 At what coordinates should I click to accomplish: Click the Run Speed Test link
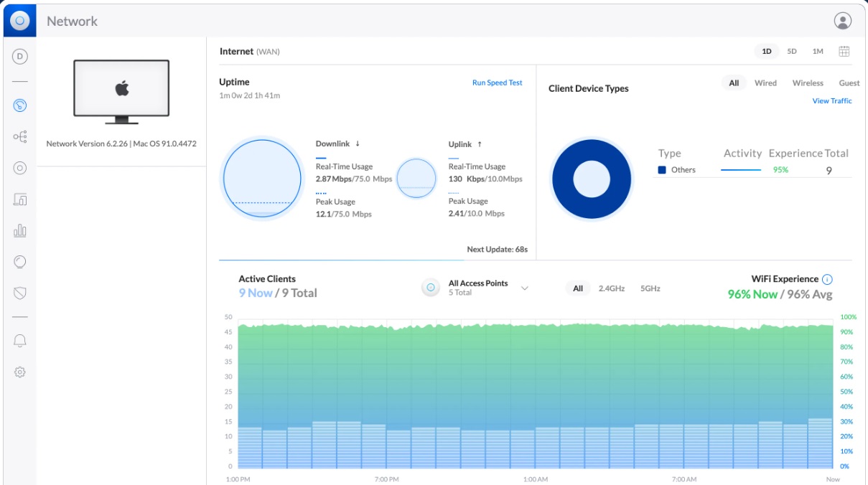[x=497, y=83]
